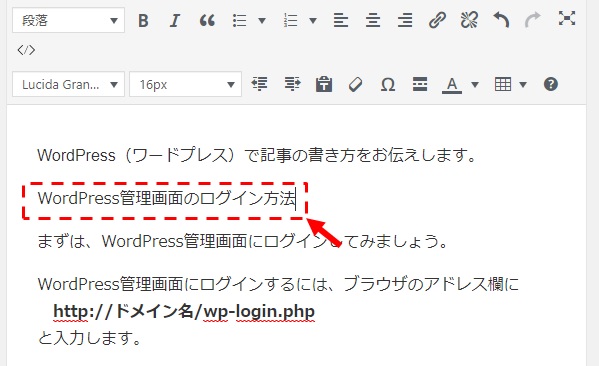Open text color picker dropdown arrow
This screenshot has height=366, width=599.
click(475, 84)
